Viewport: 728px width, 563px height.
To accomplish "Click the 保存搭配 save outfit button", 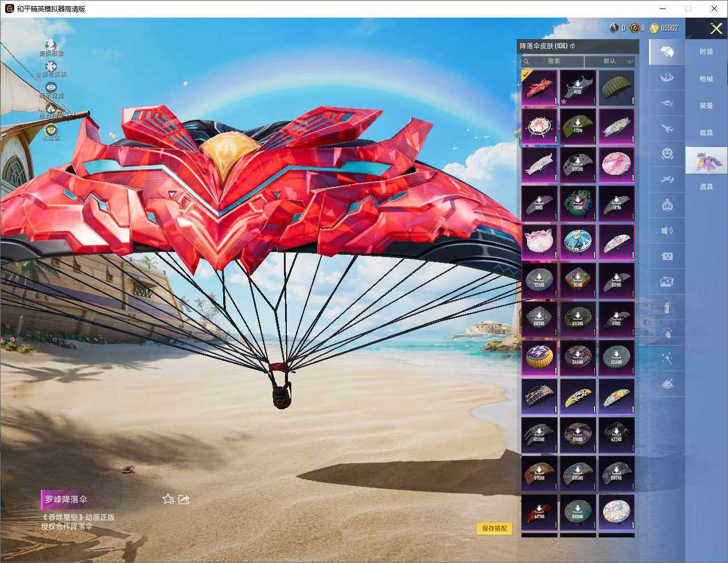I will 494,528.
